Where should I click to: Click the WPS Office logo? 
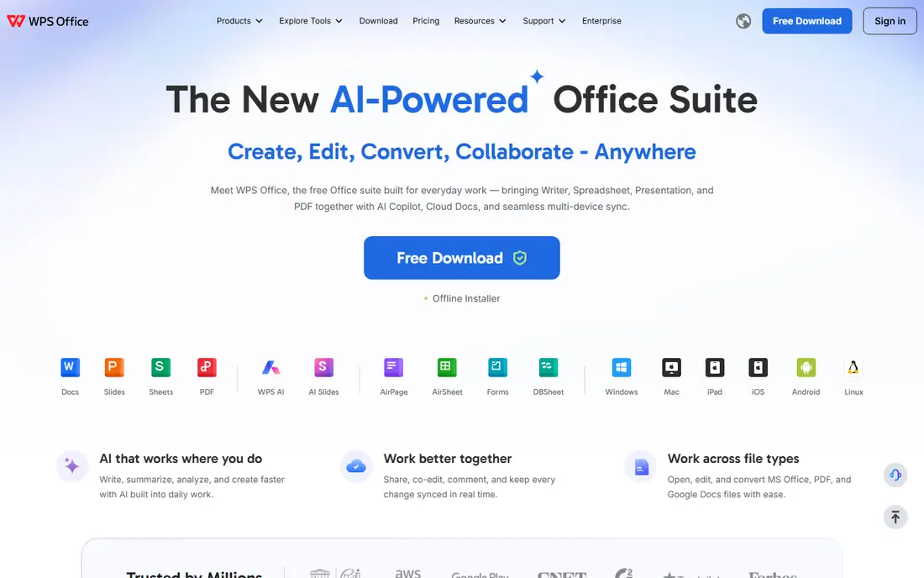pyautogui.click(x=48, y=21)
